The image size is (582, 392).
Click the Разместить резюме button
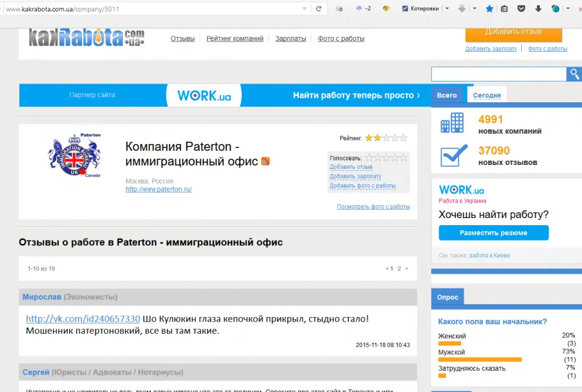pyautogui.click(x=493, y=233)
